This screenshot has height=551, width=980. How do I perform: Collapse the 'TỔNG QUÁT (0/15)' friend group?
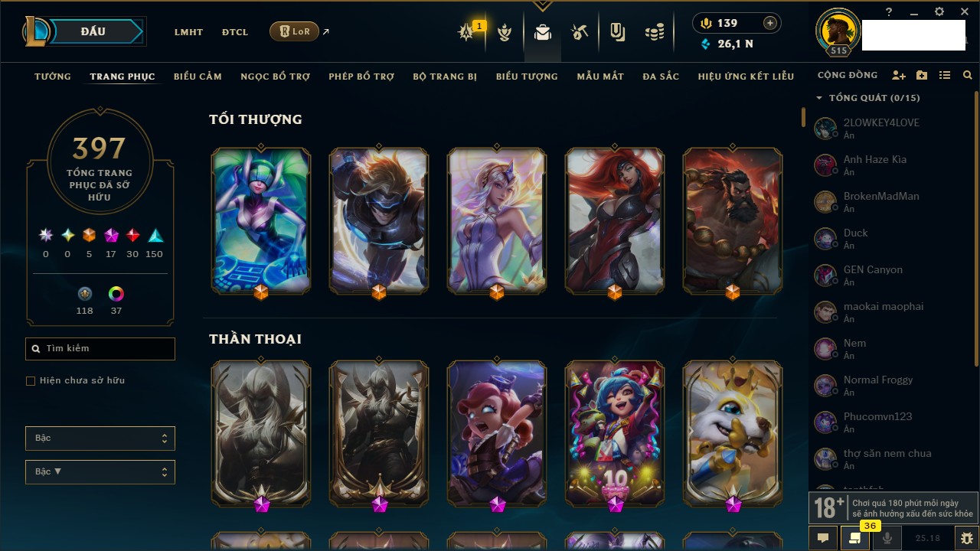(867, 98)
